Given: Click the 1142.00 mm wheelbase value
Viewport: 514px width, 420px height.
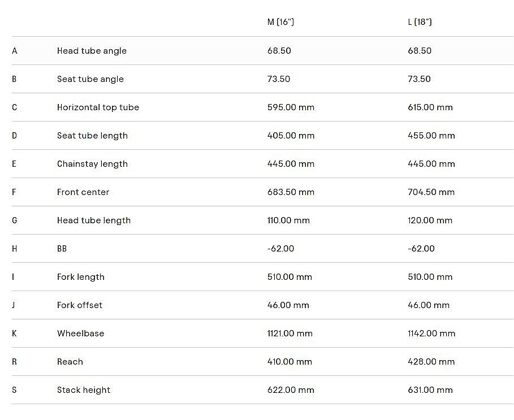Looking at the screenshot, I should (x=431, y=334).
